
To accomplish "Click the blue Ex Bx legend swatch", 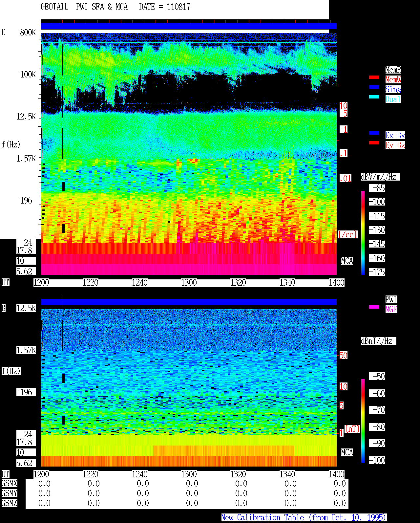I will click(374, 133).
